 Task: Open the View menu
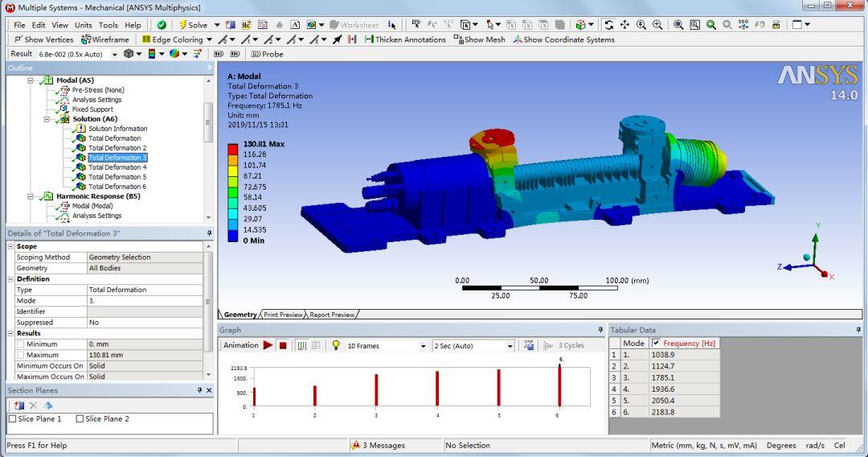click(59, 25)
